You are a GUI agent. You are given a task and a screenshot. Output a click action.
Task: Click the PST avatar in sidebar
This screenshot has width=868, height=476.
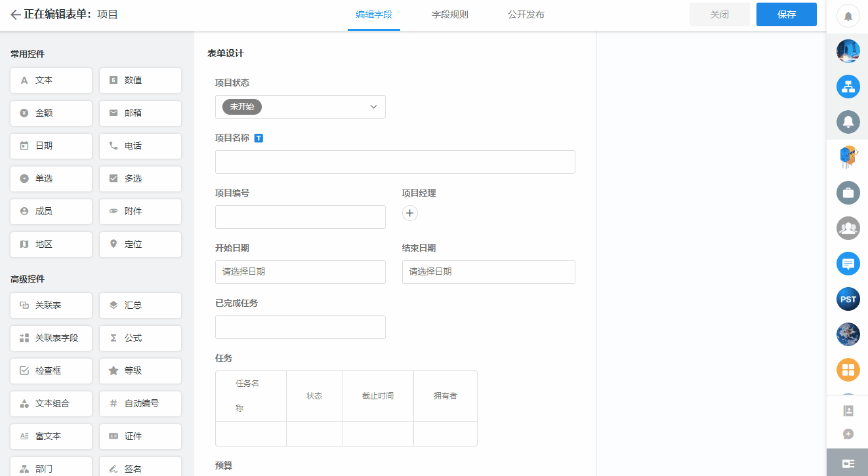coord(848,299)
